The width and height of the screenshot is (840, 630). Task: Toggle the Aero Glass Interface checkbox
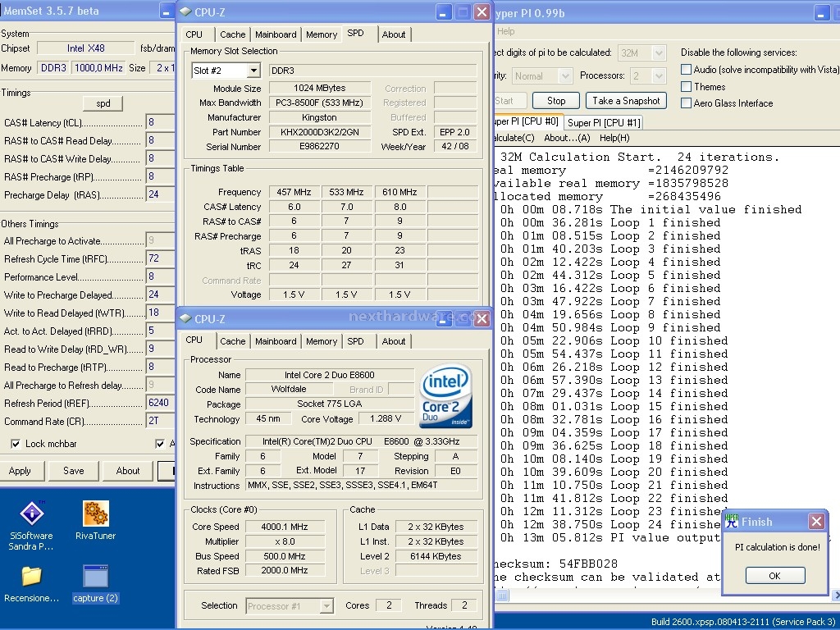pos(686,103)
